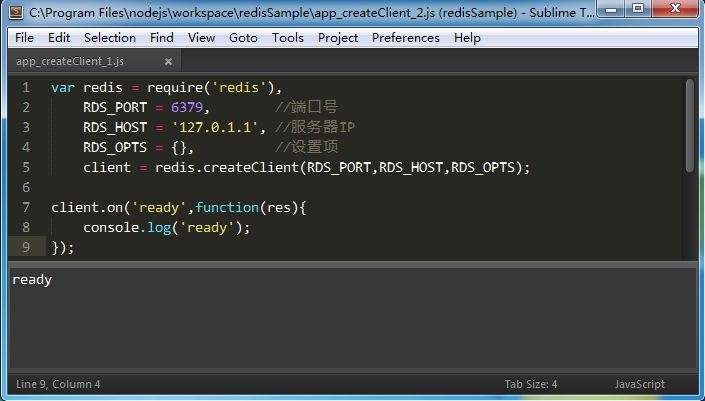Click line number 5 in the gutter
This screenshot has width=705, height=401.
(26, 167)
